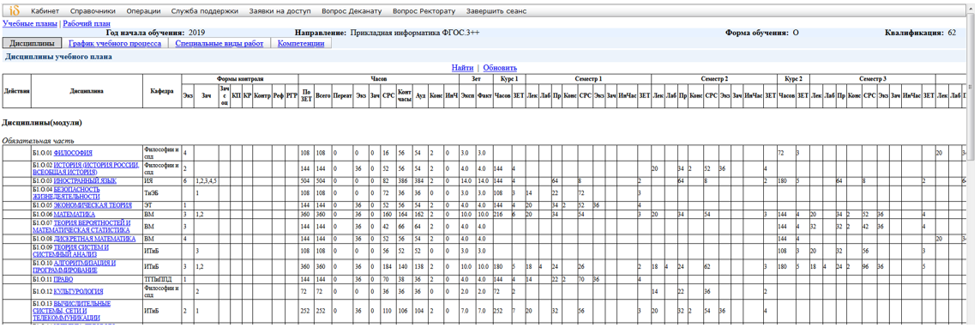
Task: Click the Б1.О.06 discipline code
Action: point(42,214)
